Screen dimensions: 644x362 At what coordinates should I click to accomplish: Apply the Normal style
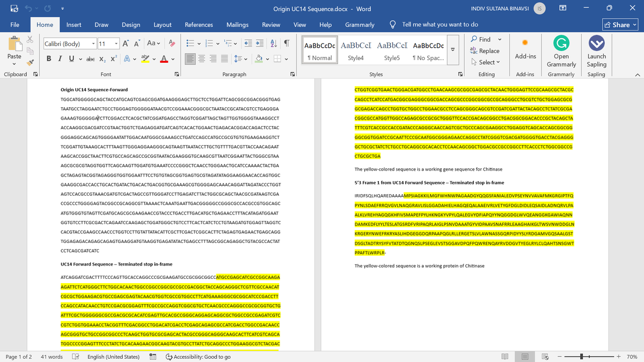(319, 49)
